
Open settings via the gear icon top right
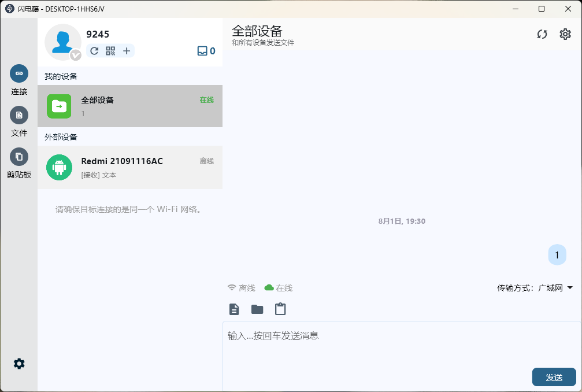tap(565, 35)
